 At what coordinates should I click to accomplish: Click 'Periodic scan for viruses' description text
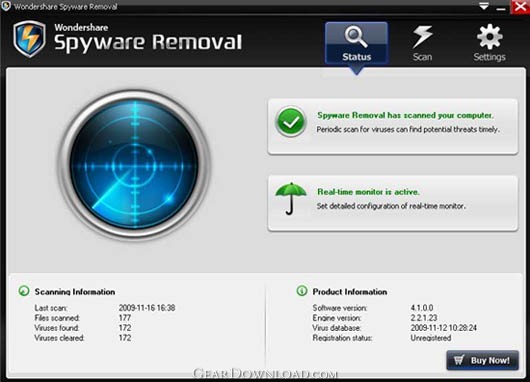(408, 129)
